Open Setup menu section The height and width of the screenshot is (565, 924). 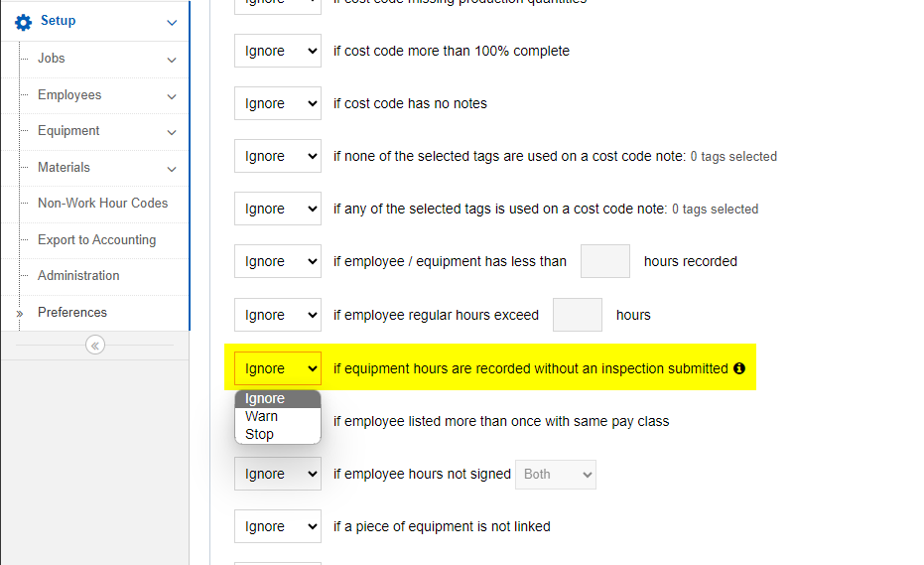pos(58,21)
